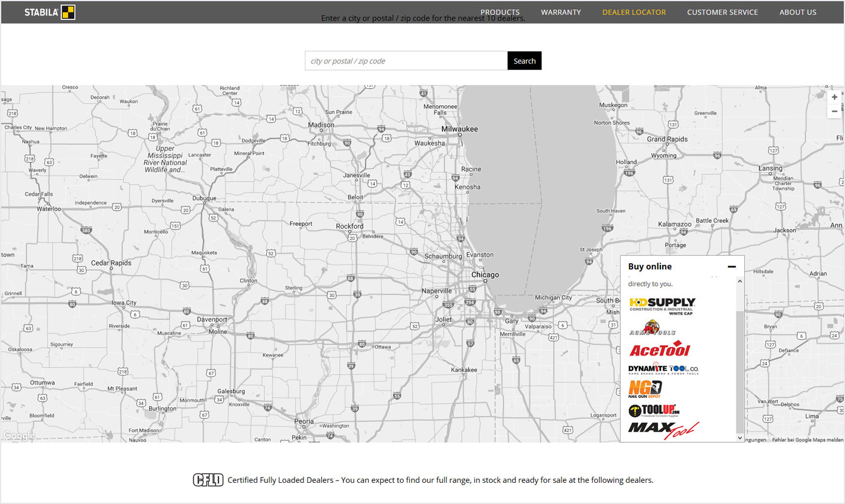Open the Dynamite Tool Co. logo

click(x=663, y=369)
